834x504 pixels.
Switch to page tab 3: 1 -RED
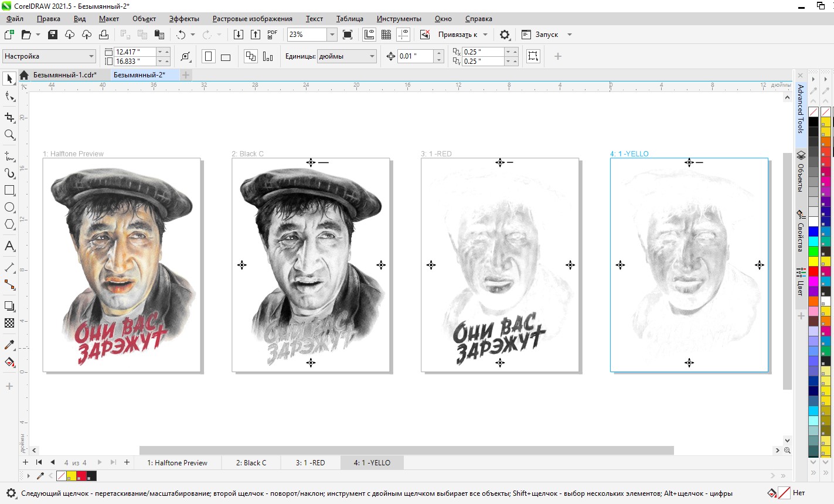point(310,462)
